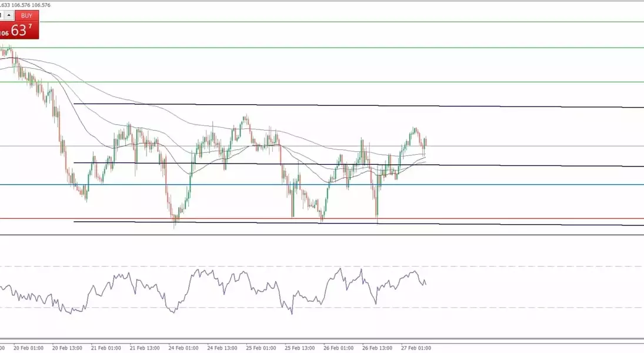
Task: Increase trade volume with the up arrow
Action: pyautogui.click(x=9, y=15)
